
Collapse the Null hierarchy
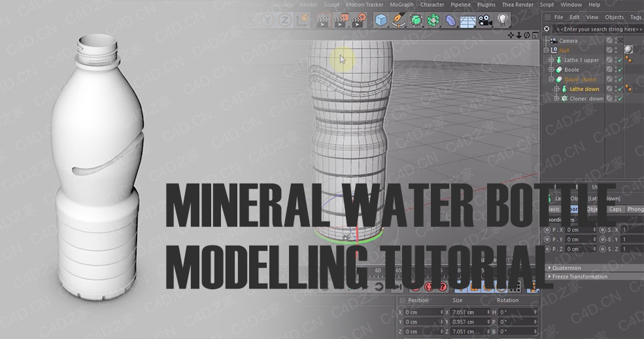(546, 50)
